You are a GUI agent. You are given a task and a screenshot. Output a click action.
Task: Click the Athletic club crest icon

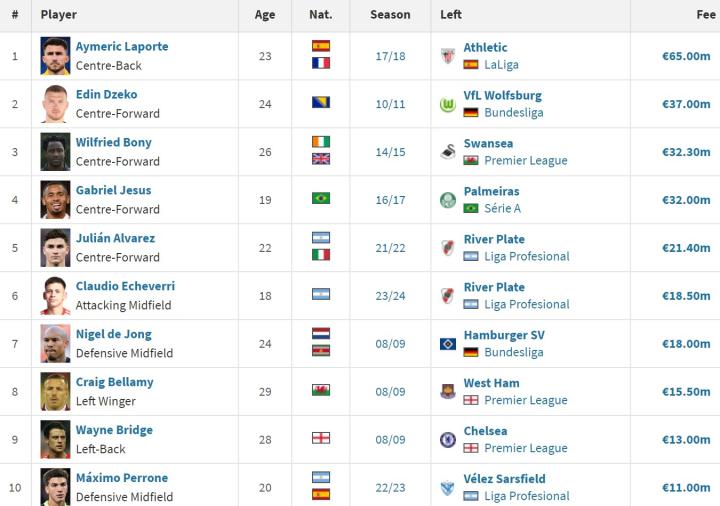click(x=448, y=56)
